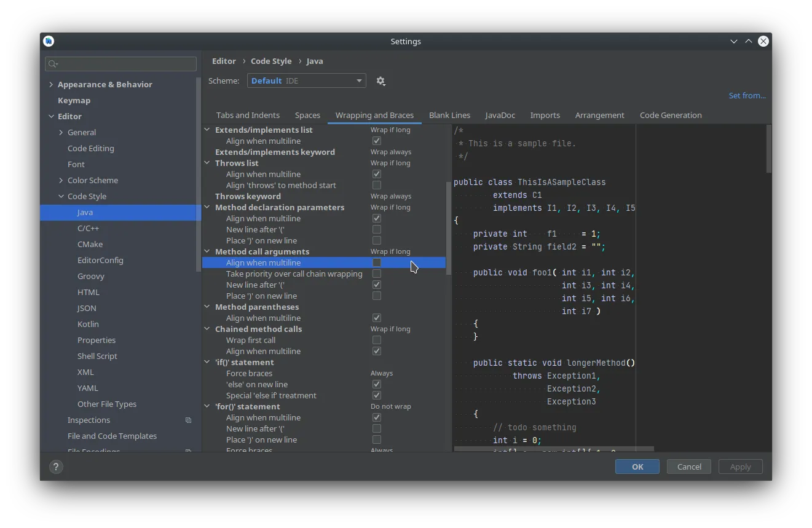Open the Scheme dropdown
The image size is (812, 528).
[x=307, y=81]
